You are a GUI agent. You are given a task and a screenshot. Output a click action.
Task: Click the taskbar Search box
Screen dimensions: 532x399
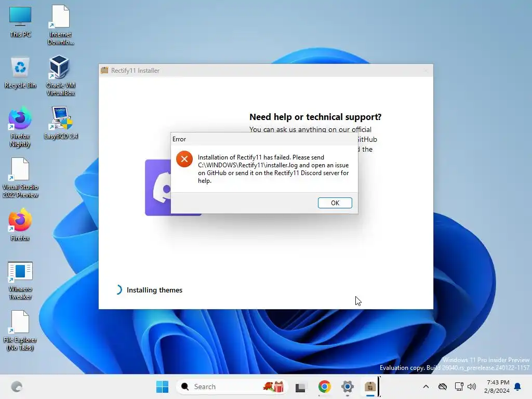(232, 387)
